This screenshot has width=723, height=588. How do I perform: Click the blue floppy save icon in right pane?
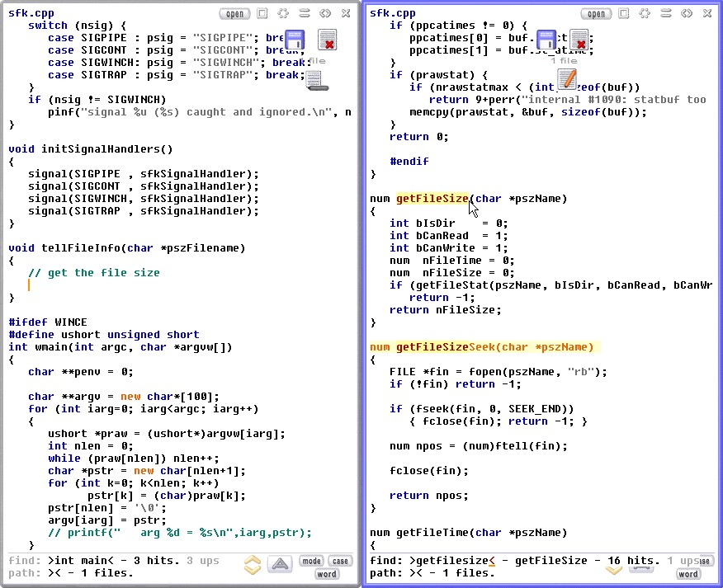(546, 40)
